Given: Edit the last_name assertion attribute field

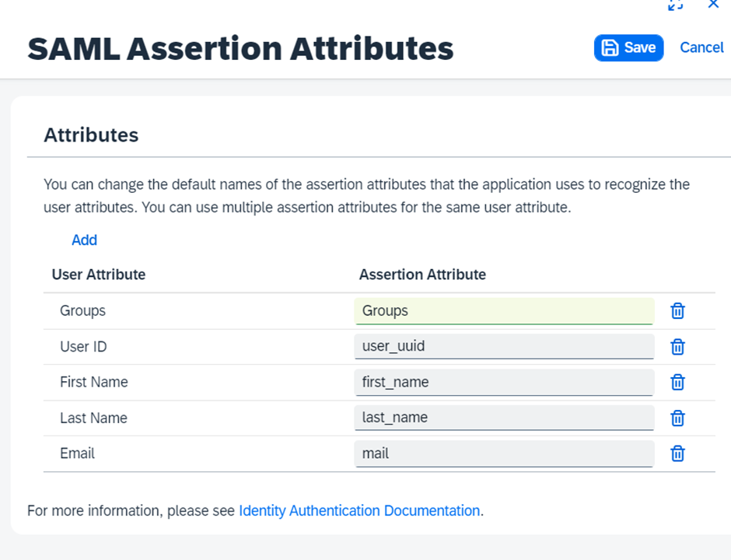Looking at the screenshot, I should coord(503,418).
